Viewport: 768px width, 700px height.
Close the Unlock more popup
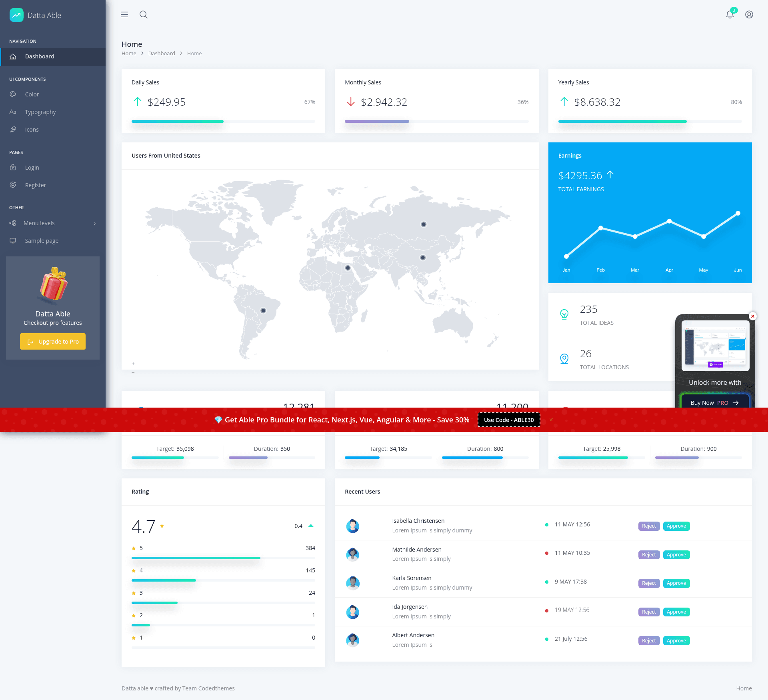[753, 316]
